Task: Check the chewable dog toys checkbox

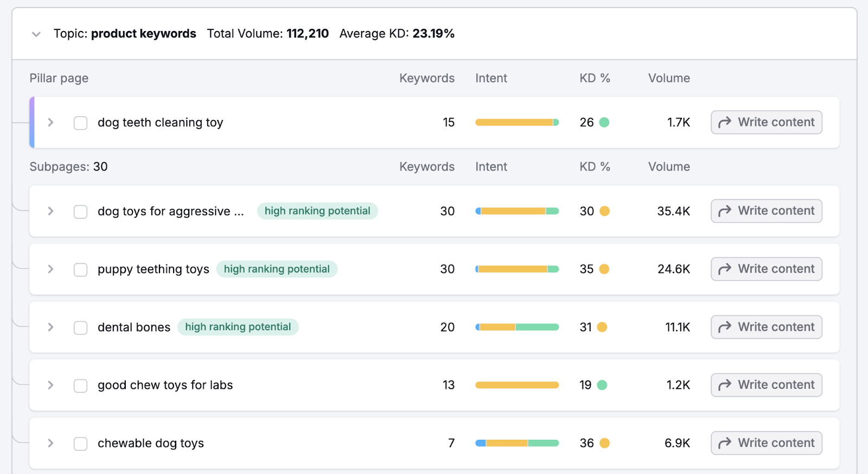Action: [x=80, y=444]
